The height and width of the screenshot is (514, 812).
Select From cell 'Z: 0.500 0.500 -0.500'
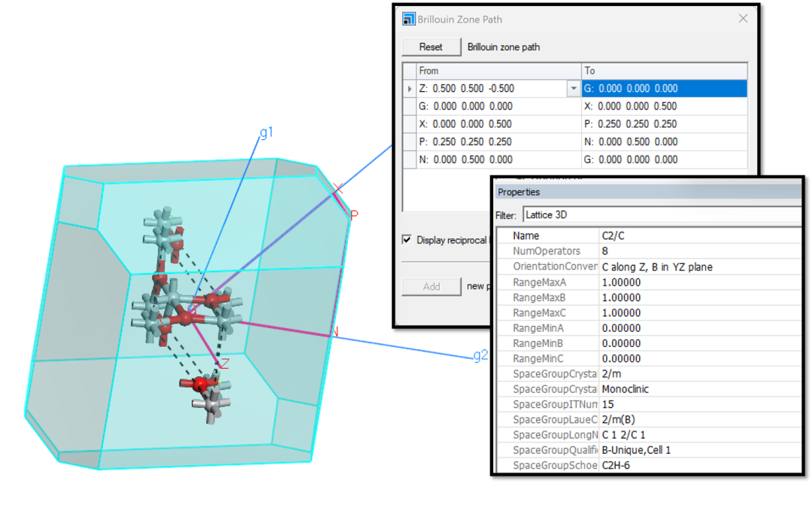492,89
